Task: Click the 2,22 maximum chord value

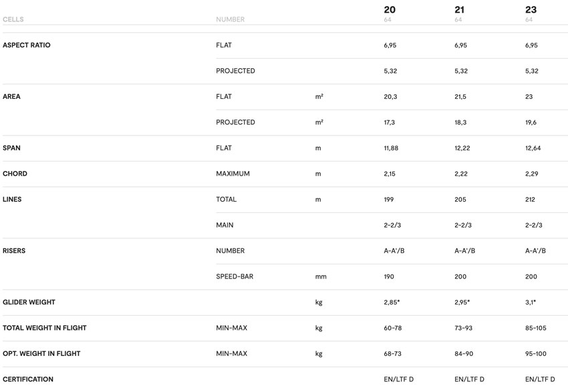Action: pyautogui.click(x=461, y=174)
